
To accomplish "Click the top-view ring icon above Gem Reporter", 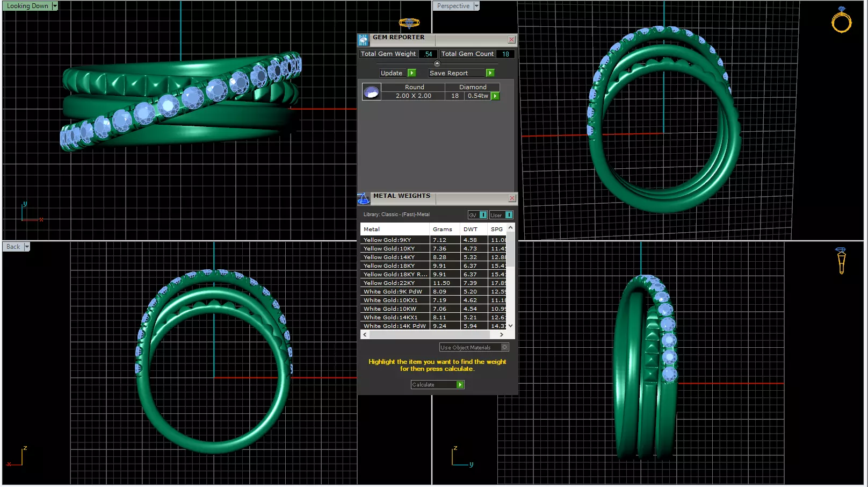I will click(409, 23).
